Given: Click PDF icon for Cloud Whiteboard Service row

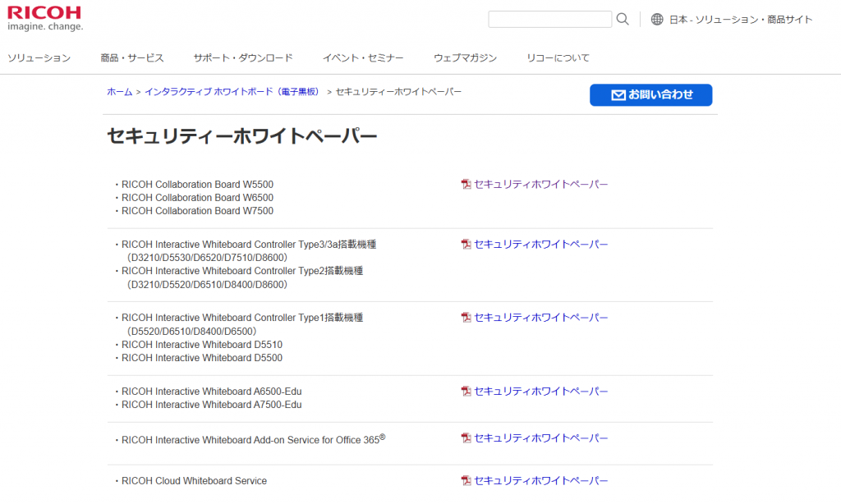Looking at the screenshot, I should point(466,481).
